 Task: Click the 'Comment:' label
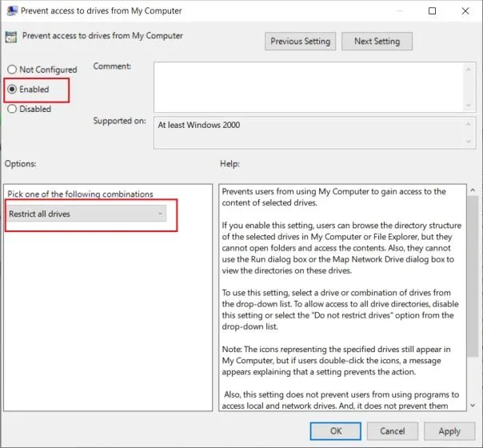(112, 66)
